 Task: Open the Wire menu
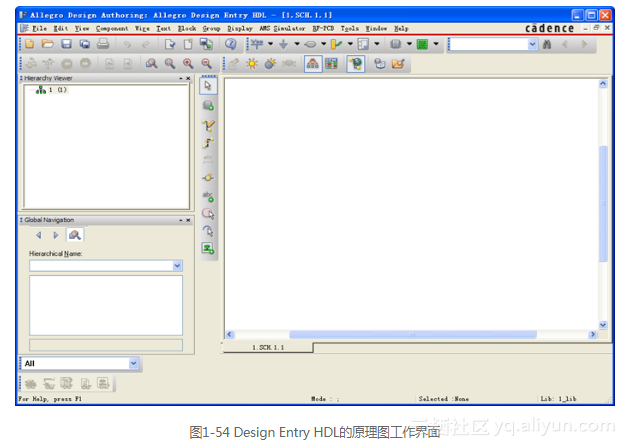(x=143, y=28)
